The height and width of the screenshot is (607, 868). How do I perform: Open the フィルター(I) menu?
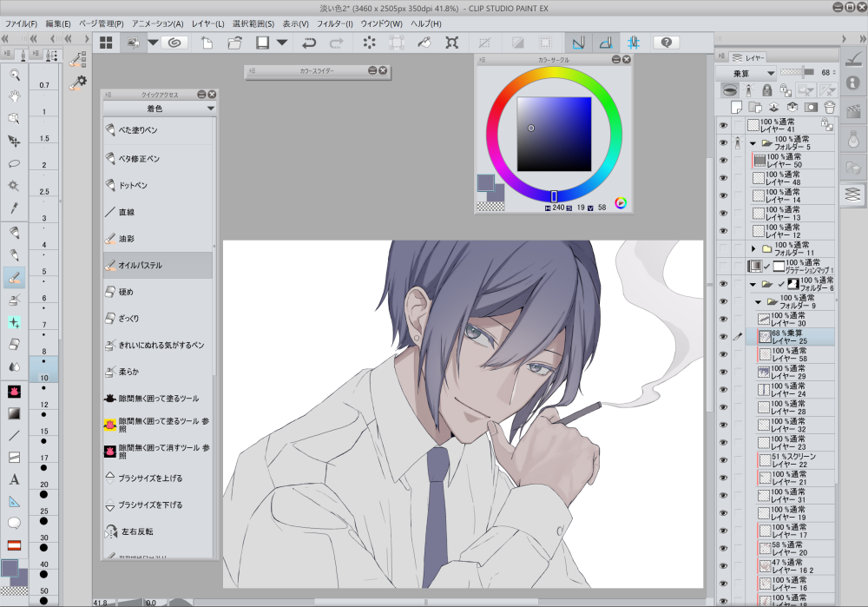coord(335,23)
